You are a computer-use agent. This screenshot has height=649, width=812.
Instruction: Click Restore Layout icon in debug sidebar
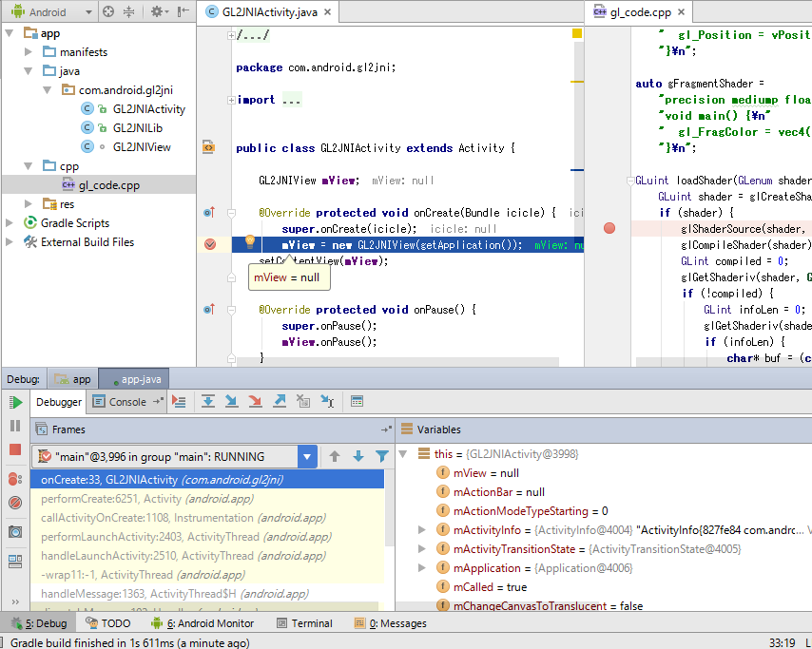click(15, 561)
